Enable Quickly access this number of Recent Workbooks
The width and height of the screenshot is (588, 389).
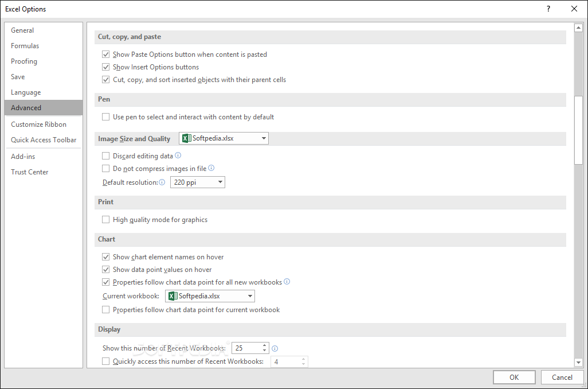pyautogui.click(x=106, y=361)
